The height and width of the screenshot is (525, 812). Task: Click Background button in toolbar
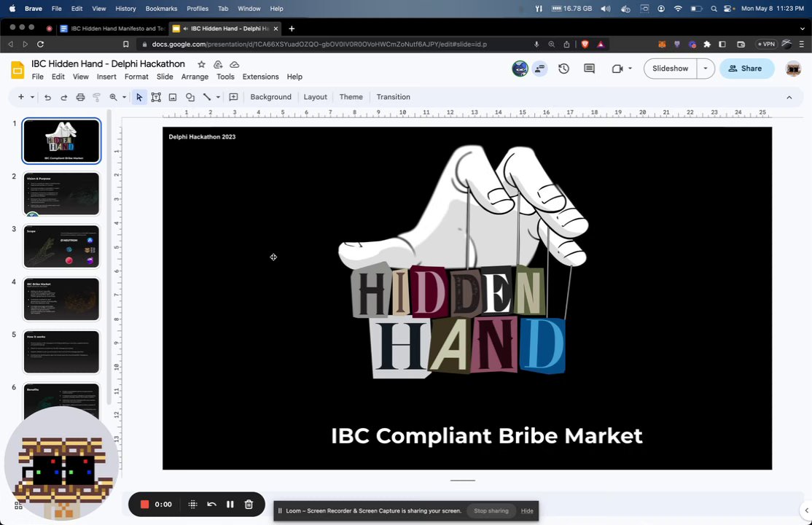pos(271,97)
